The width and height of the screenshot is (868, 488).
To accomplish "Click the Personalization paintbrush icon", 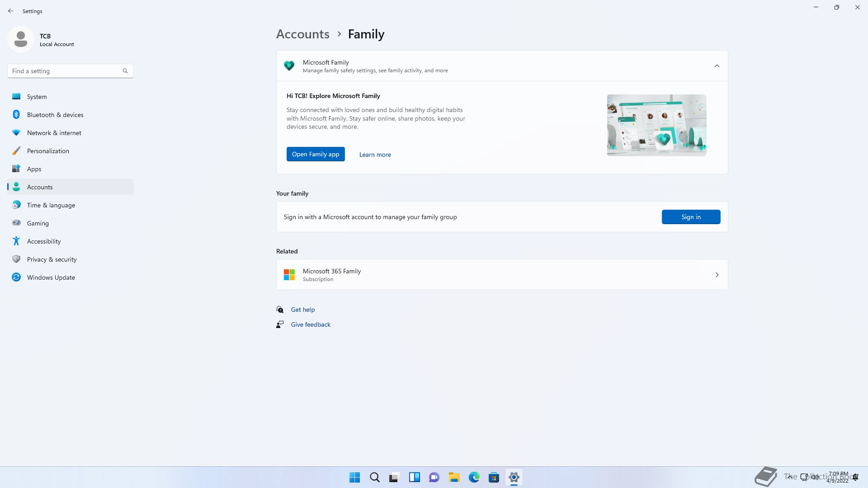I will tap(16, 151).
